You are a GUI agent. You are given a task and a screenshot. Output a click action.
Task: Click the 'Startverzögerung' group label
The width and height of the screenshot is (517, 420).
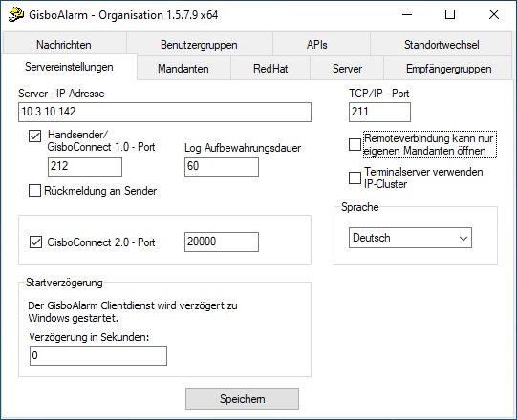pyautogui.click(x=64, y=283)
